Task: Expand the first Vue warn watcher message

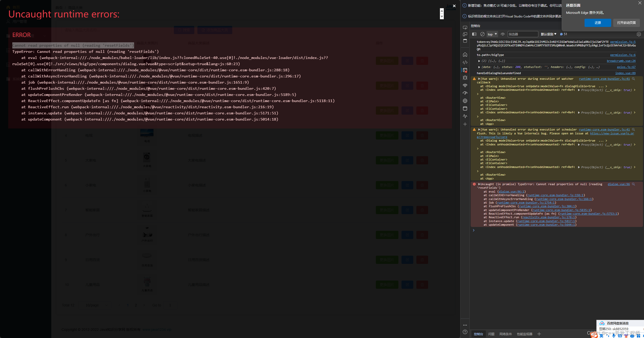Action: point(479,79)
